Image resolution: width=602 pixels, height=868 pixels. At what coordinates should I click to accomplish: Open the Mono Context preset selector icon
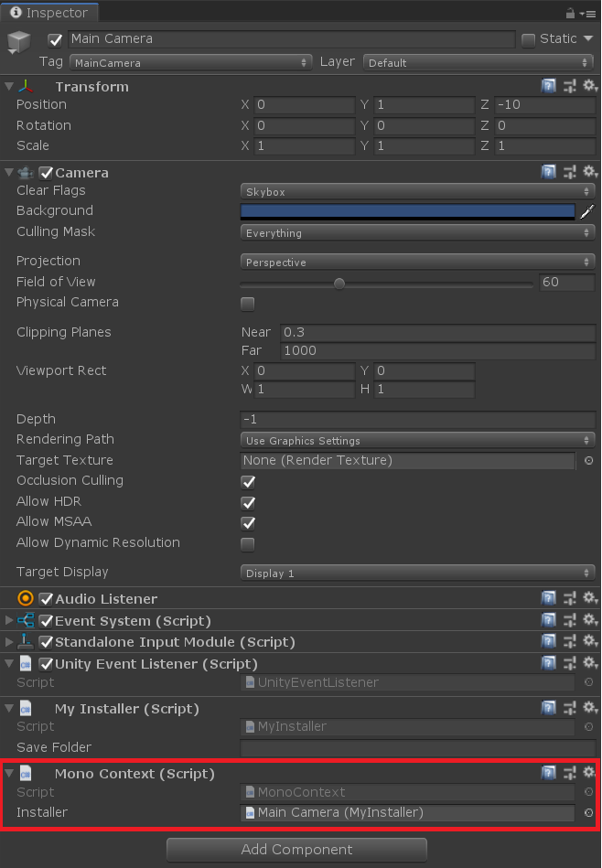(x=570, y=773)
